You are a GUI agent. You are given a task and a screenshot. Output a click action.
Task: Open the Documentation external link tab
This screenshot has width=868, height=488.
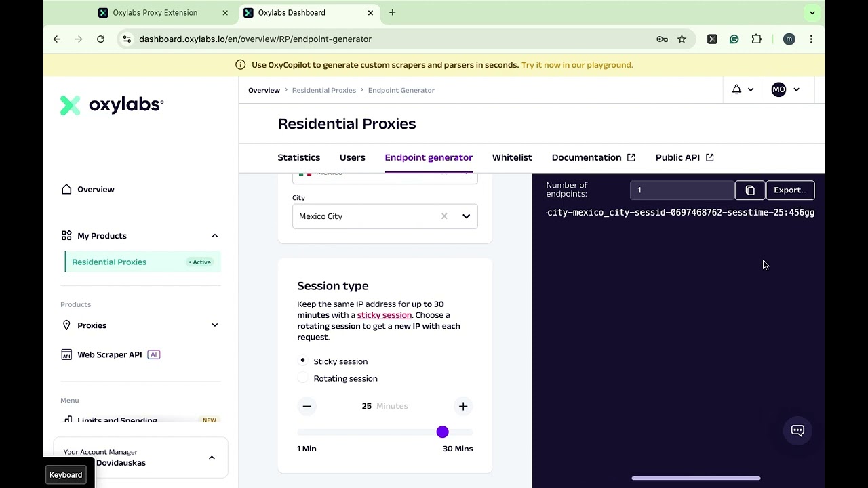[593, 157]
